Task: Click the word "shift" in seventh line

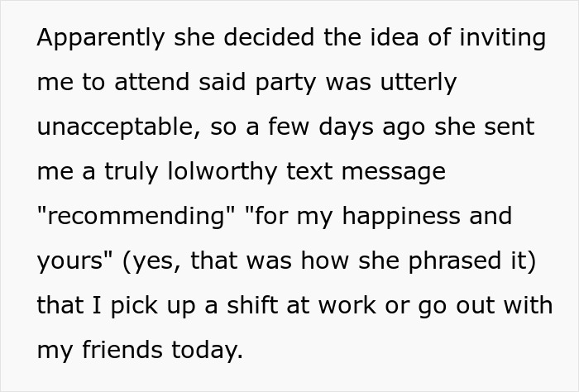Action: coord(252,305)
